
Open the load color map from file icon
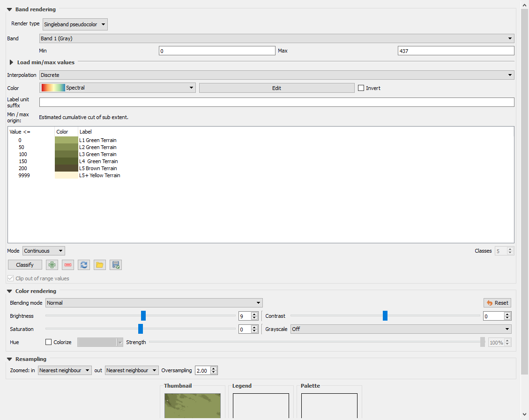tap(99, 265)
